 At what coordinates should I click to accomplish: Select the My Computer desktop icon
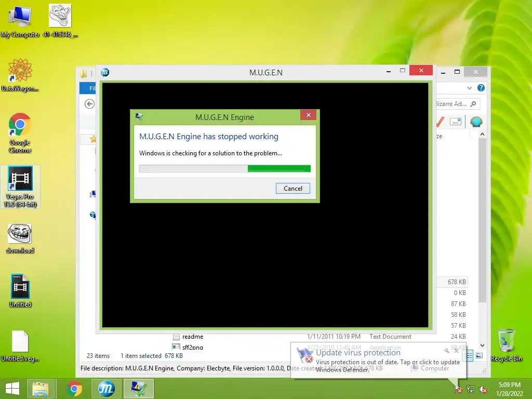click(x=20, y=21)
